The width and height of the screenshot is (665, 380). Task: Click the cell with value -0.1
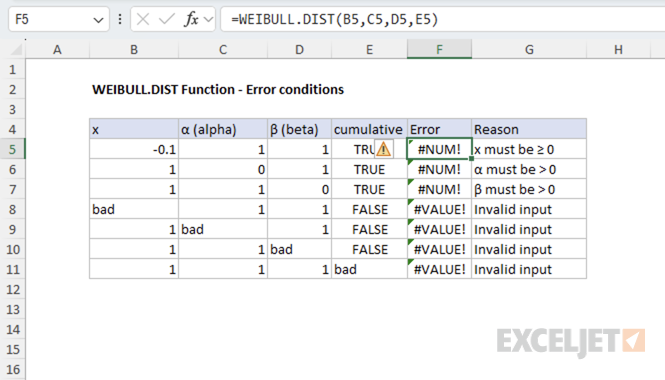134,149
